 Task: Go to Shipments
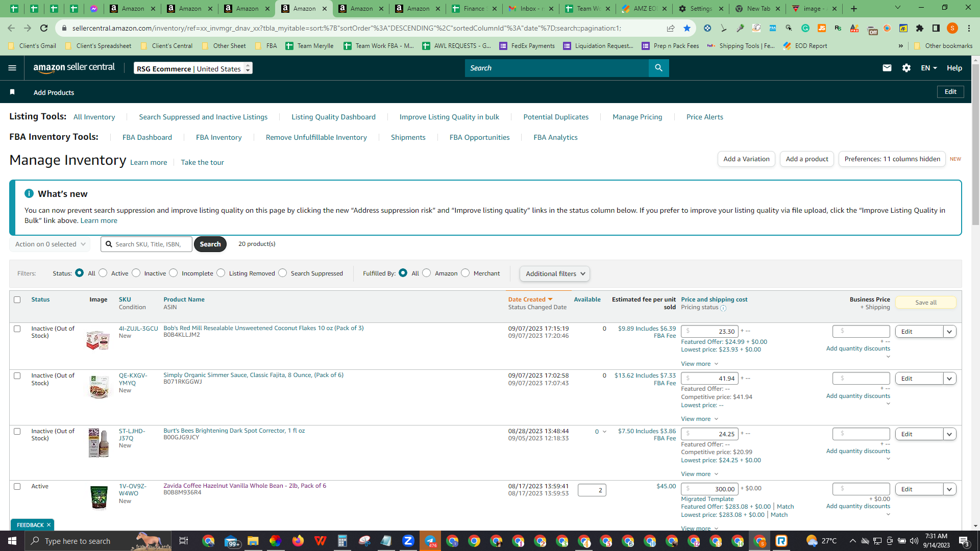(x=408, y=137)
